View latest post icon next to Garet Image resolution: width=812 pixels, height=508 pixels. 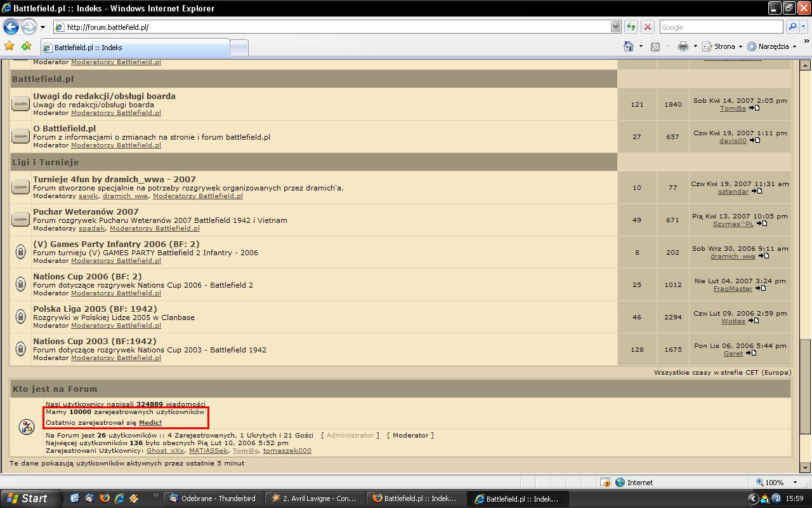point(750,354)
